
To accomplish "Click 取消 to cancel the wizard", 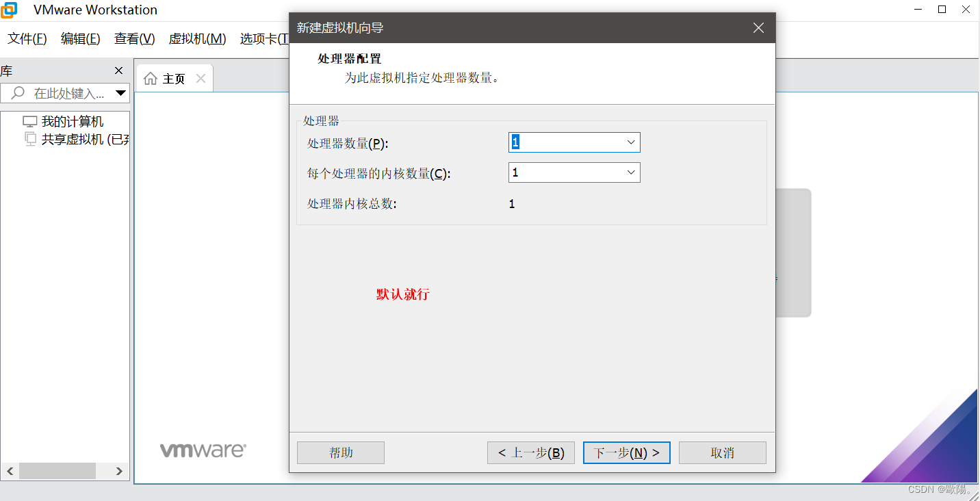I will (x=723, y=452).
